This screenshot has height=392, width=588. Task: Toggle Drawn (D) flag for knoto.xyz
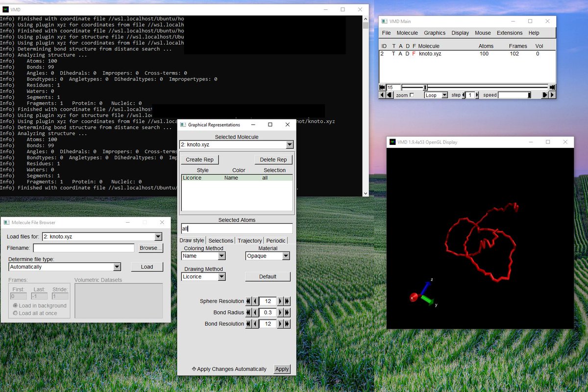point(407,54)
